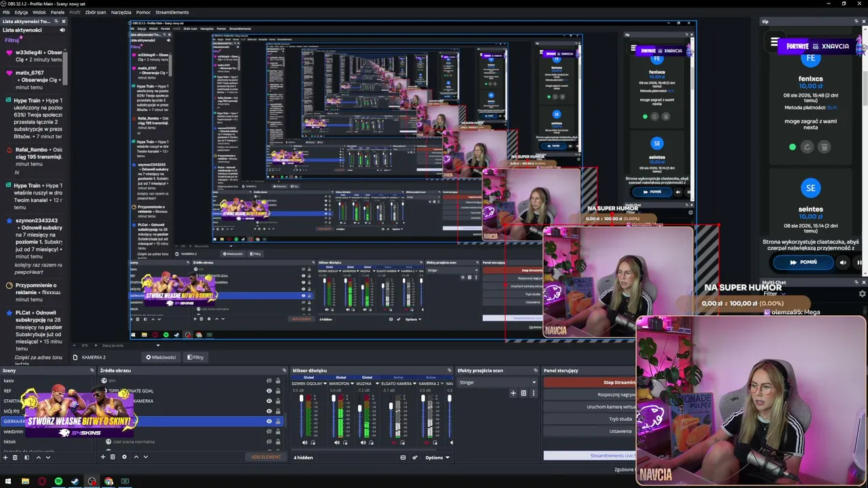Open the Edycja menu

pyautogui.click(x=21, y=12)
